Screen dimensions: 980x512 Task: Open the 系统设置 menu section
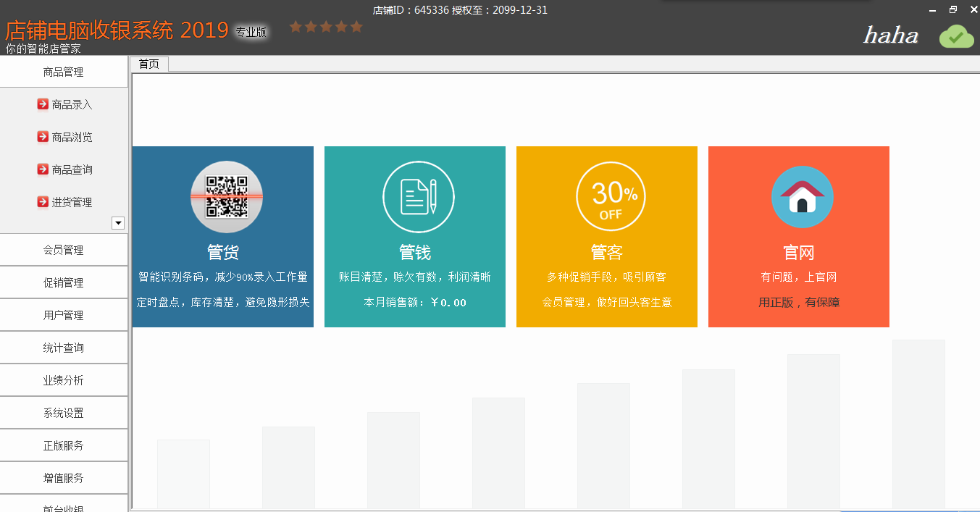[x=64, y=412]
